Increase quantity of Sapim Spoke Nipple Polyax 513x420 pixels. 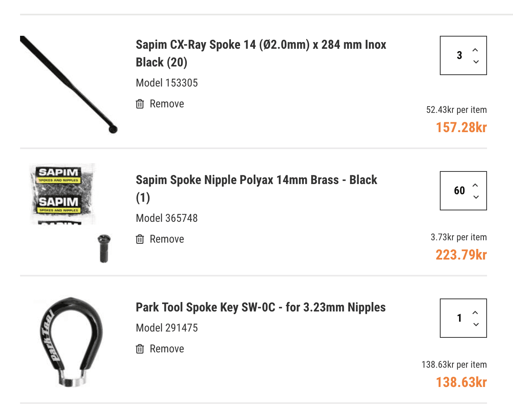click(476, 185)
